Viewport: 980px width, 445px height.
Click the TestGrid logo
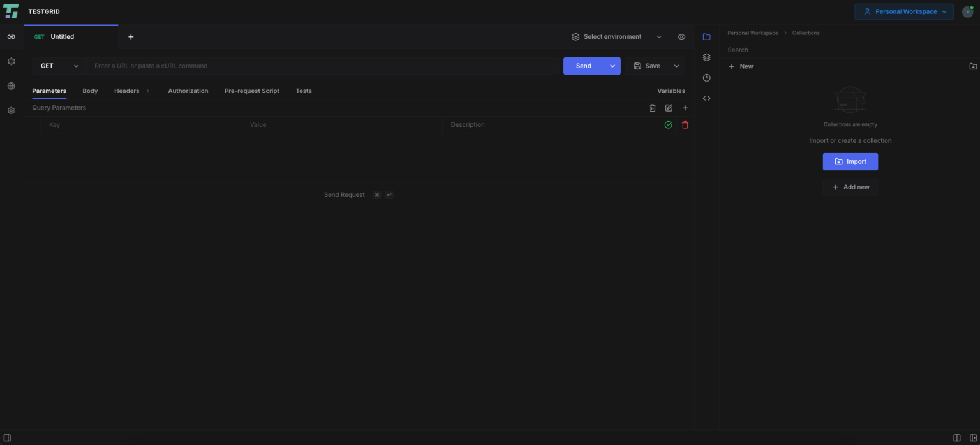(x=11, y=11)
